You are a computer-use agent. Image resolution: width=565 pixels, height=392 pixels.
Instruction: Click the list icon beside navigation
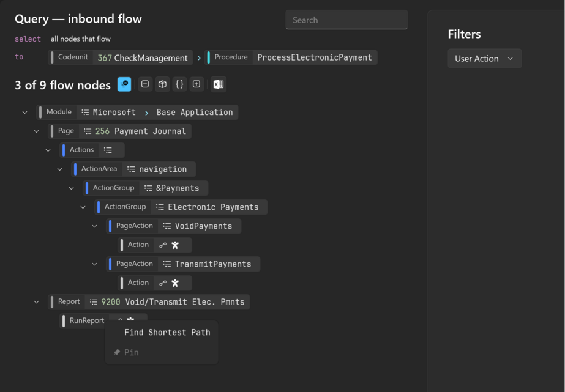131,169
